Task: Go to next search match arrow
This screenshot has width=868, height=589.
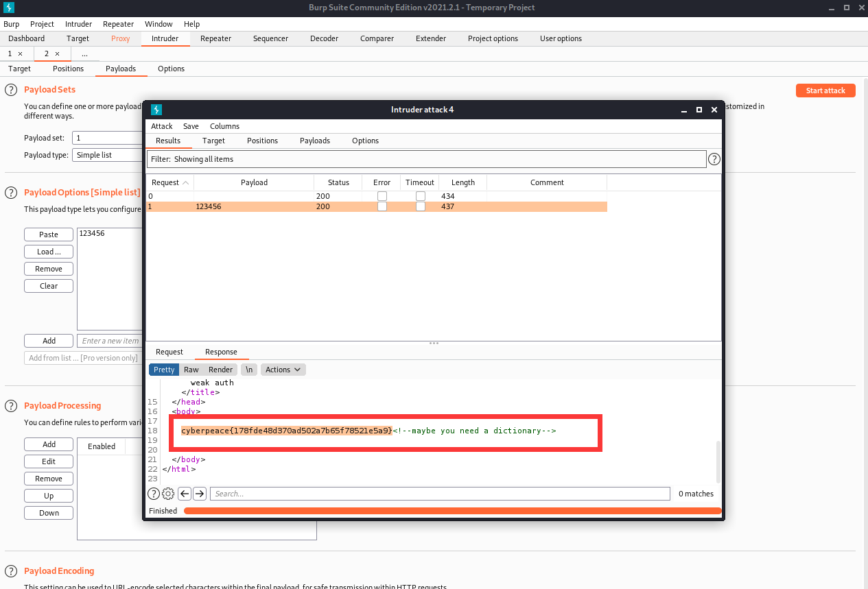Action: [x=200, y=494]
